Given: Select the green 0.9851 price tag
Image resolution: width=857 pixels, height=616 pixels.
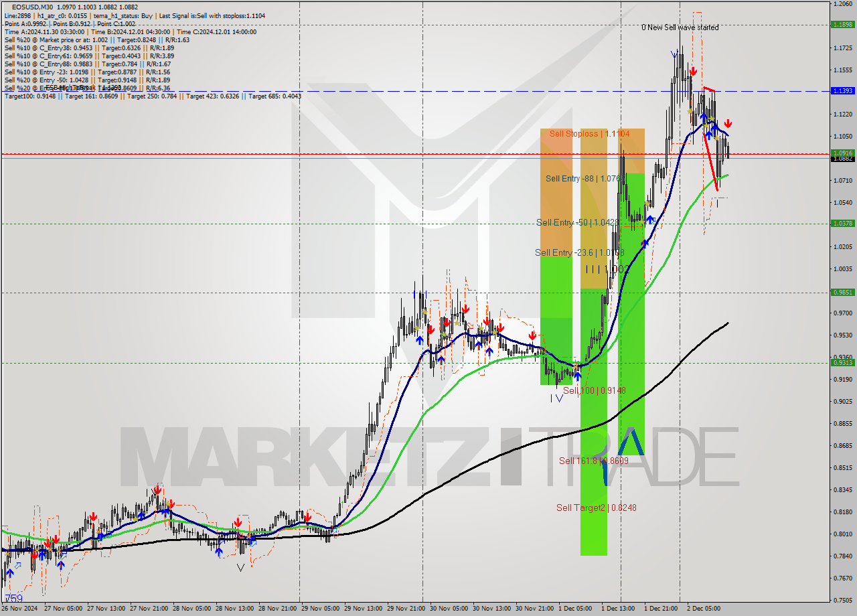Looking at the screenshot, I should [842, 292].
